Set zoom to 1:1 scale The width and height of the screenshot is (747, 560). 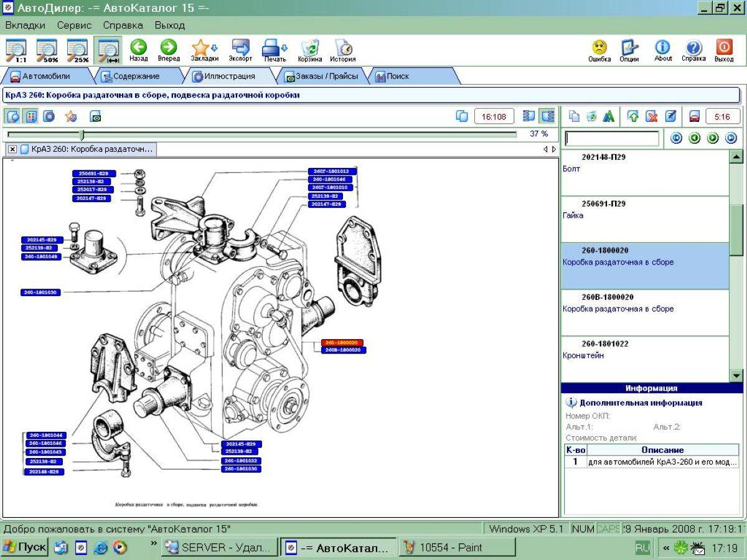(x=16, y=50)
